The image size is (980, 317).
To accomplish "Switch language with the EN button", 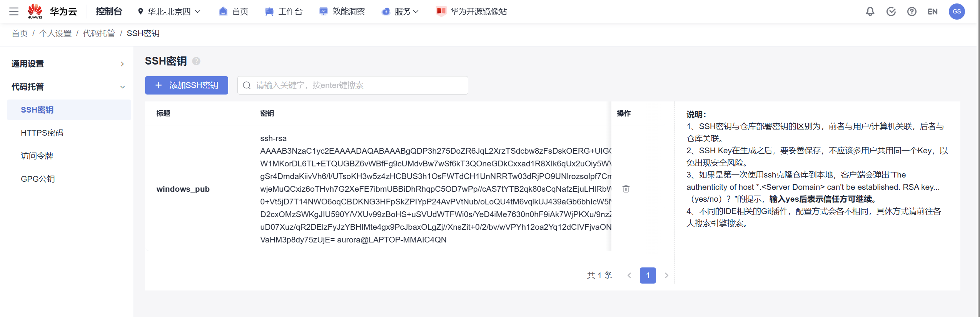I will click(932, 12).
